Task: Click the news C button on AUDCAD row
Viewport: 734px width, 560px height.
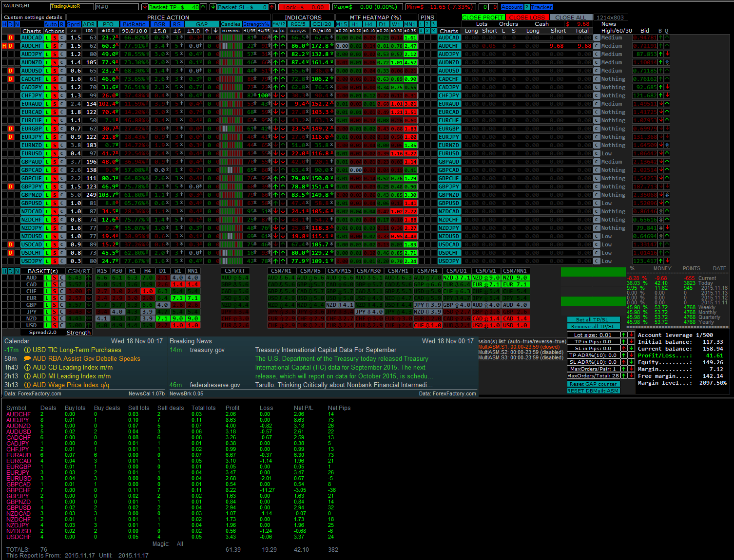Action: click(597, 37)
